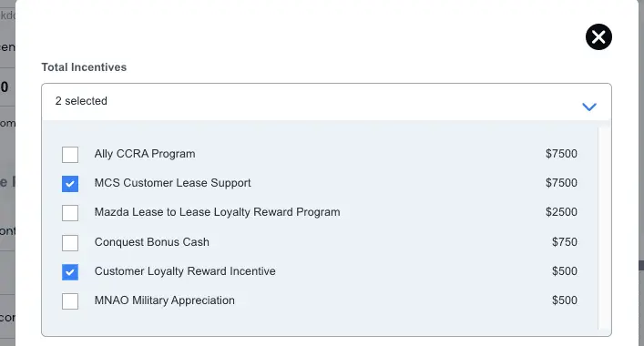Click Mazda Lease to Lease Loyalty Reward Program text

point(218,212)
